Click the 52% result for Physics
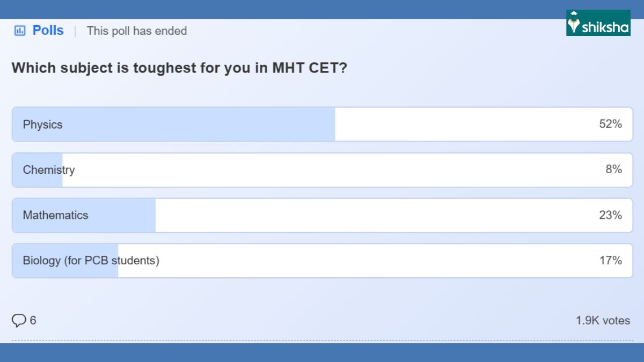 (x=610, y=124)
